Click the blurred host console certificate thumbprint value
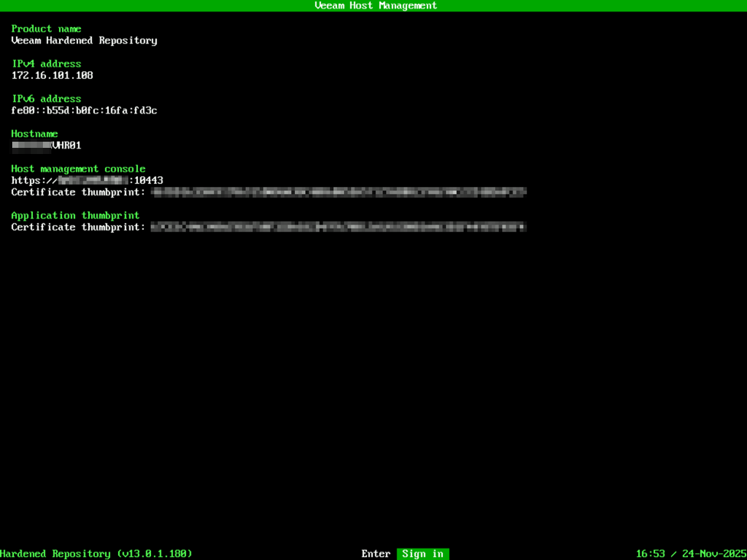 point(338,192)
